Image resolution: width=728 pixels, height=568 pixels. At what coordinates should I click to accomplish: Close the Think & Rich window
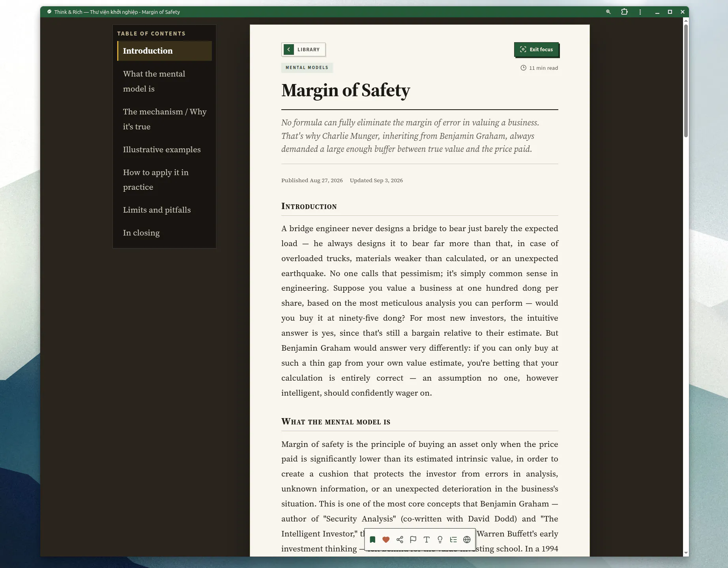point(683,12)
